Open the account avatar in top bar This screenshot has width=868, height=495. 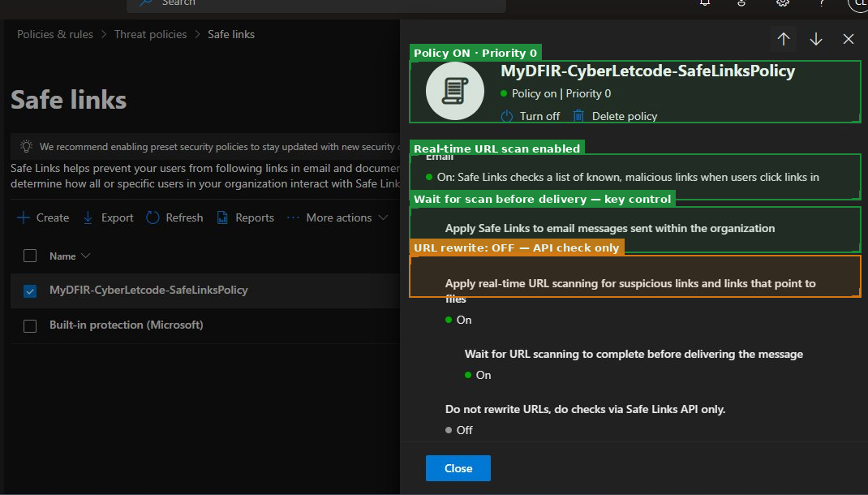pyautogui.click(x=858, y=2)
